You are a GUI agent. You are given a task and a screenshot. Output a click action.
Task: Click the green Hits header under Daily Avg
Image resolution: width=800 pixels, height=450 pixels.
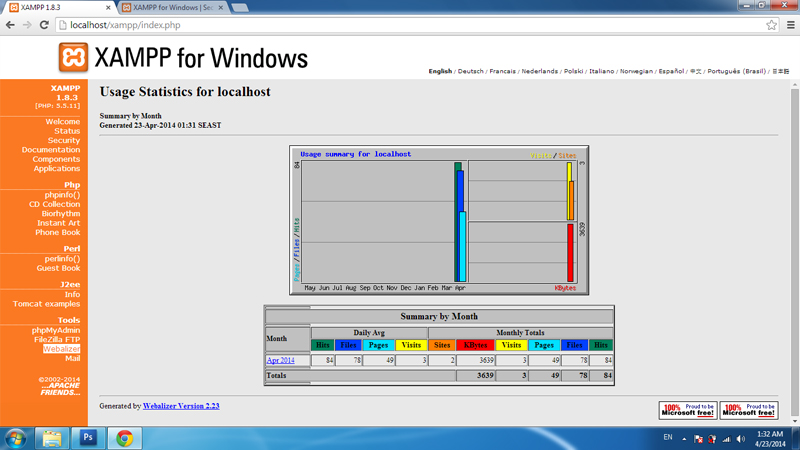tap(322, 345)
